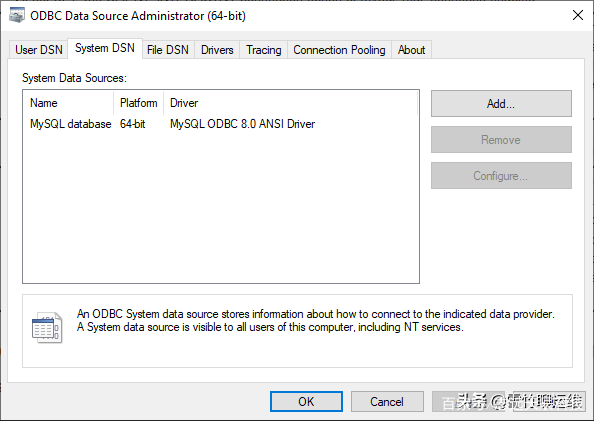Open the Connection Pooling tab

coord(339,50)
